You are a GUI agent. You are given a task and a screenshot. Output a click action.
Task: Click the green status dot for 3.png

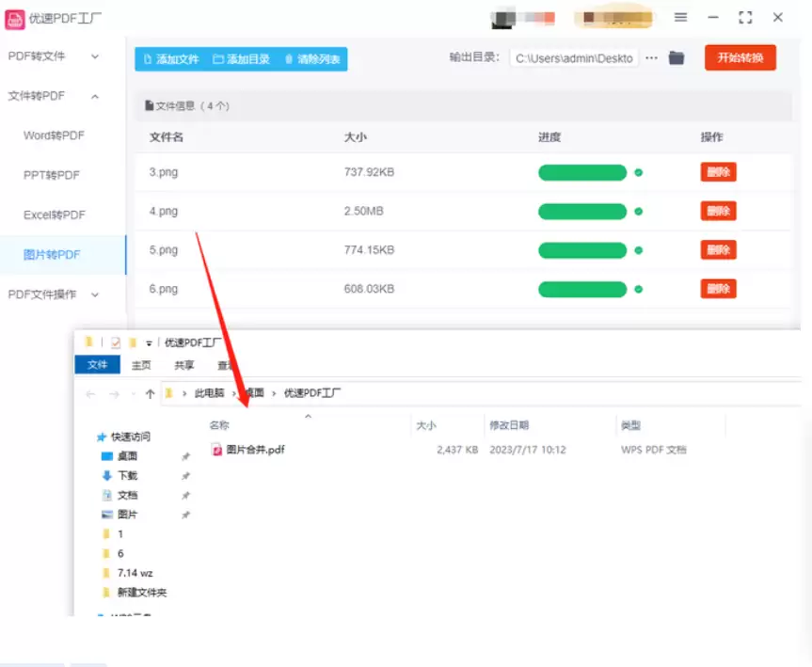(639, 173)
